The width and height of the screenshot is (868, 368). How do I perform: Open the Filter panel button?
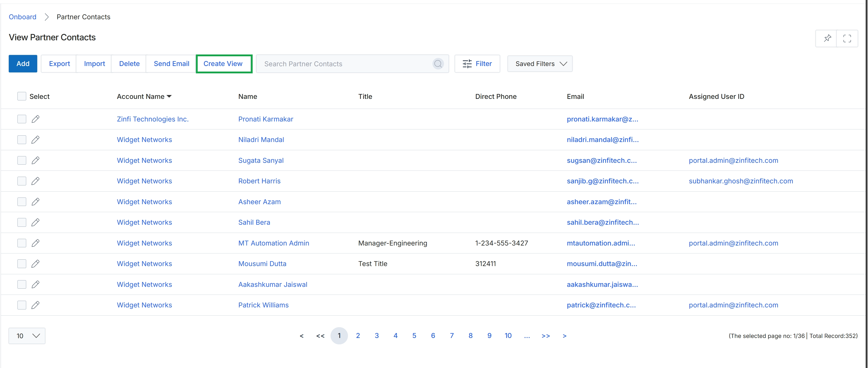[477, 64]
